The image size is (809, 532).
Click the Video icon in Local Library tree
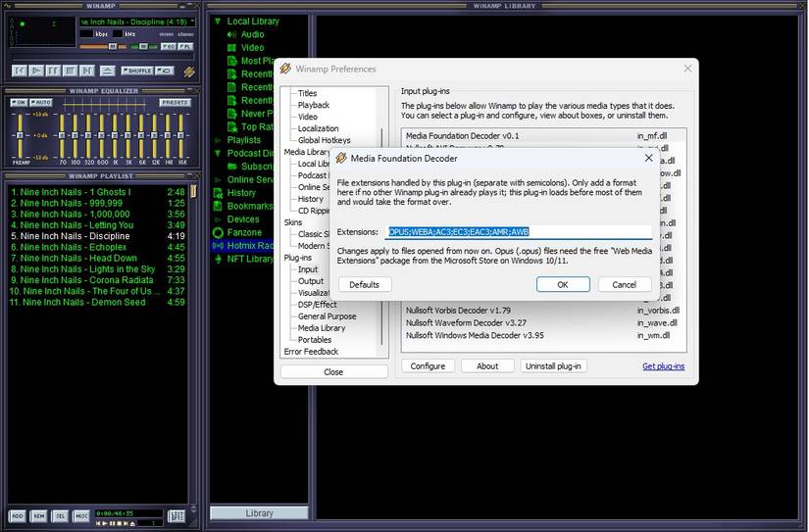(x=232, y=47)
